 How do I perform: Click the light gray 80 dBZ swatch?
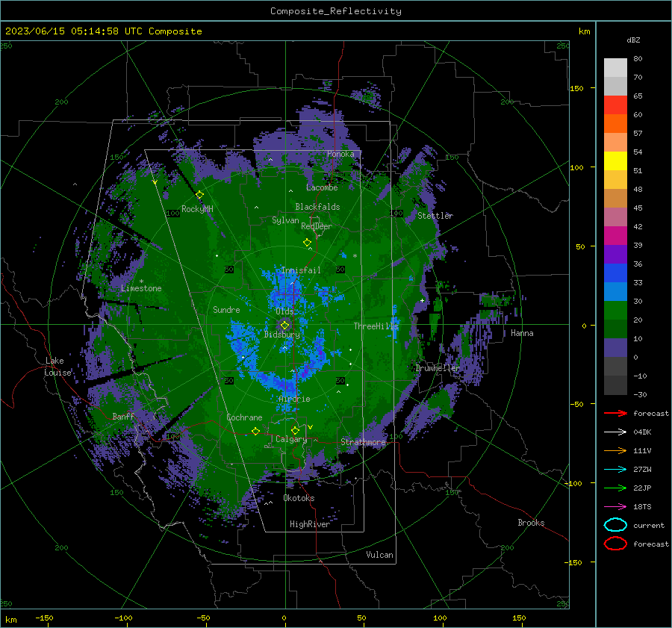(615, 67)
